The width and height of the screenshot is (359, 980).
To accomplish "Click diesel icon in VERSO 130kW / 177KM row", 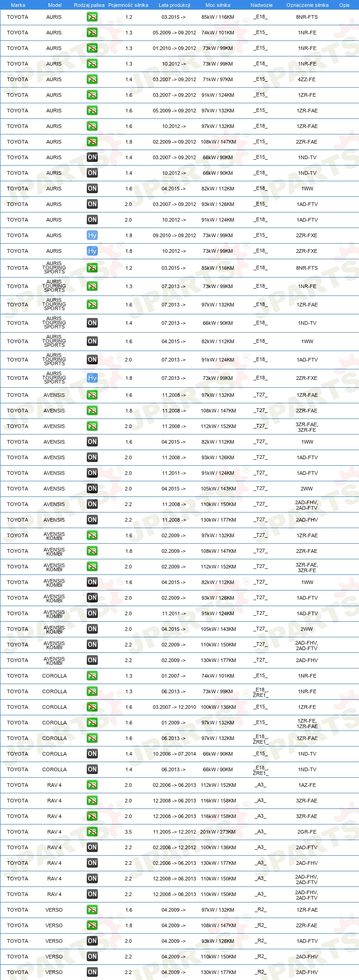I will coord(92,972).
